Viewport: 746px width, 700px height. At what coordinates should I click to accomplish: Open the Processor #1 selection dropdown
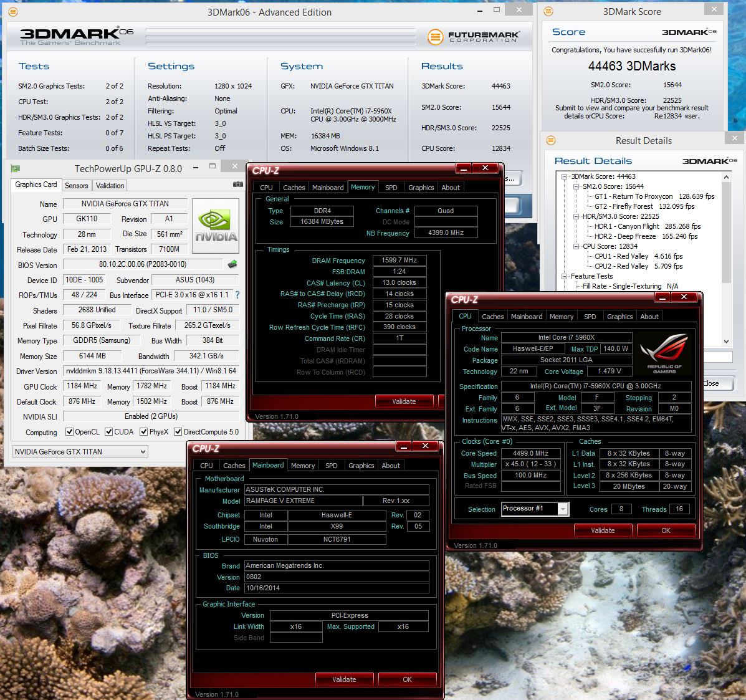point(563,509)
